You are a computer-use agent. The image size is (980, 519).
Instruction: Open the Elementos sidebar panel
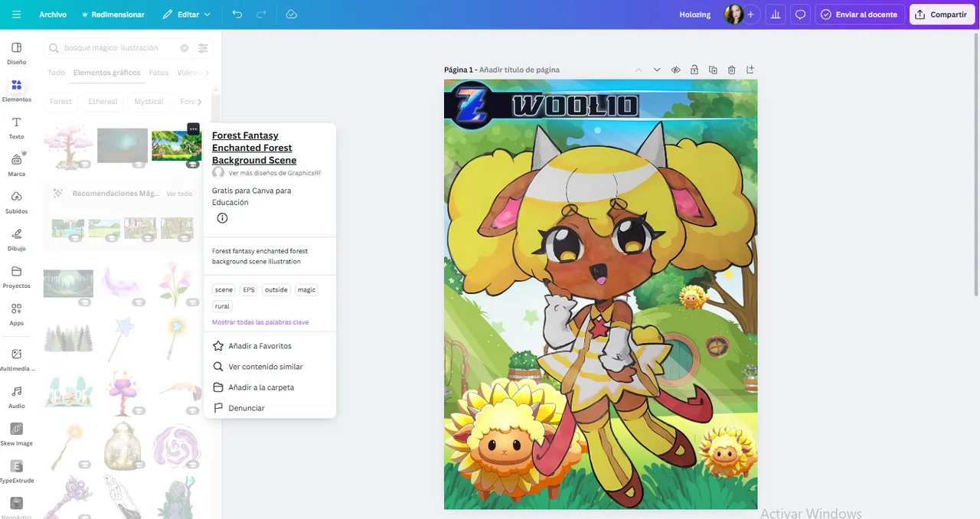(16, 90)
